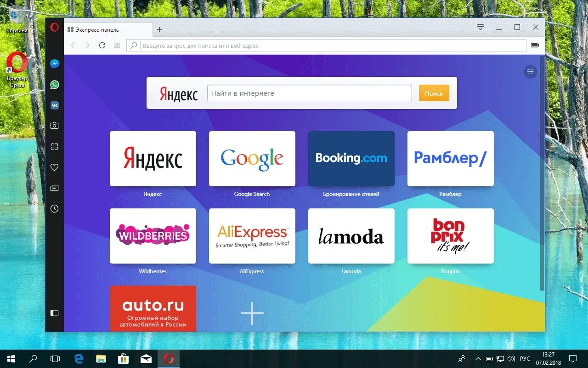This screenshot has width=588, height=368.
Task: Click the Яндекс search input field
Action: point(309,93)
